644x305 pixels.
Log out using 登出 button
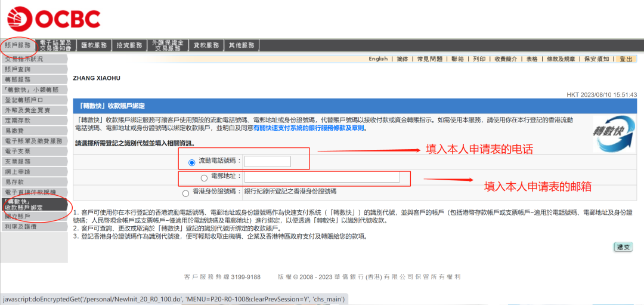click(x=626, y=58)
